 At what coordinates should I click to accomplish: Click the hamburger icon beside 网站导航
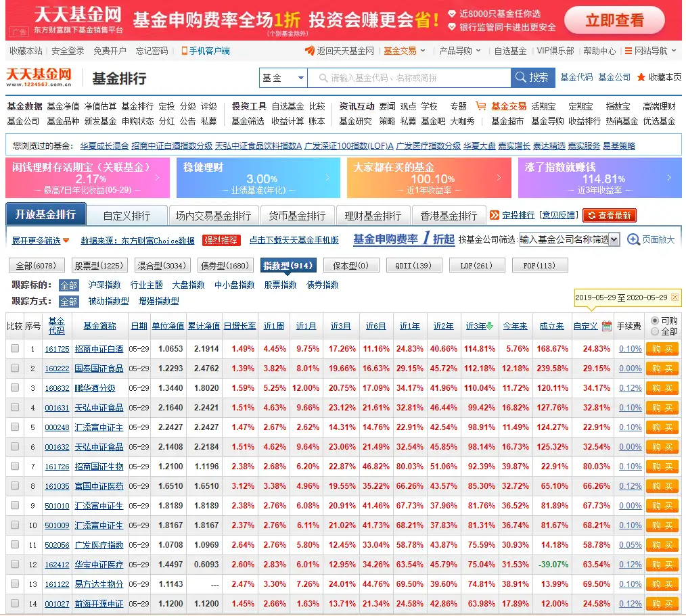click(628, 51)
